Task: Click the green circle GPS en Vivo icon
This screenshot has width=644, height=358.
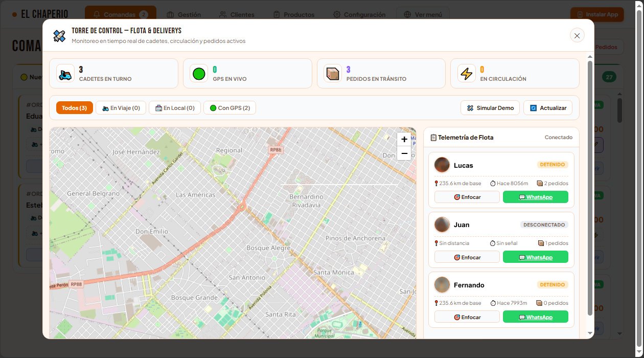Action: (x=199, y=74)
